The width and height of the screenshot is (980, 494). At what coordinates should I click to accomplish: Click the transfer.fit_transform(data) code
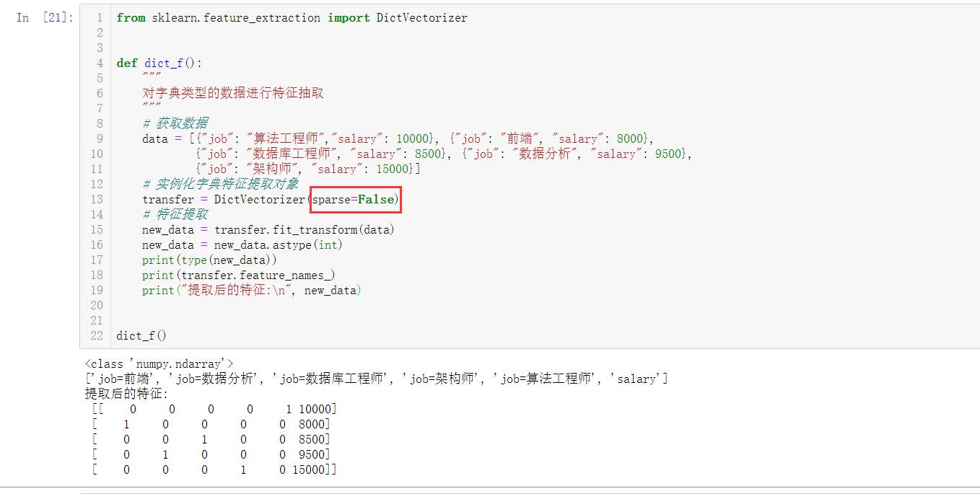click(x=304, y=229)
